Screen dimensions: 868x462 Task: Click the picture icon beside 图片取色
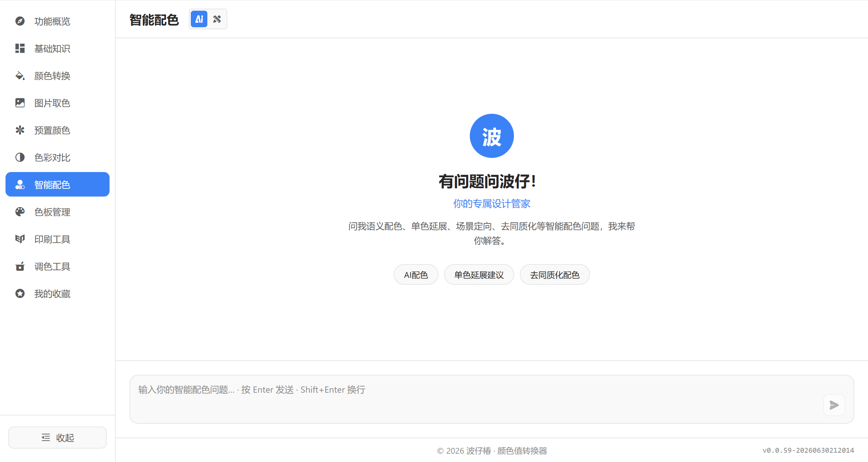point(20,103)
